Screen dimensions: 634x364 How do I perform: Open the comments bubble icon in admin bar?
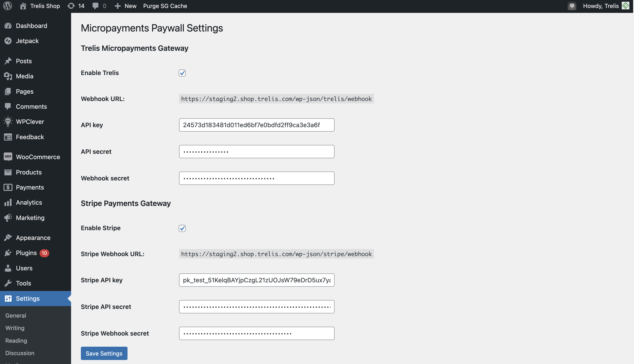pos(95,6)
